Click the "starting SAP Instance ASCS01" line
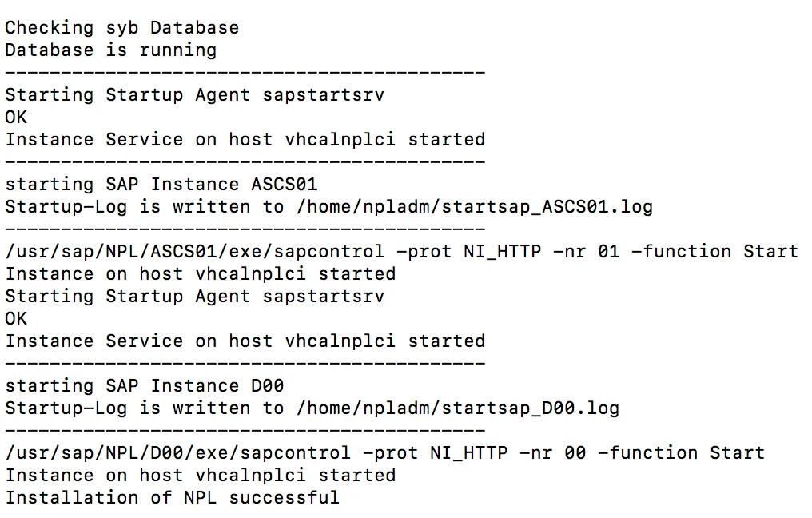The width and height of the screenshot is (812, 518). click(x=161, y=185)
